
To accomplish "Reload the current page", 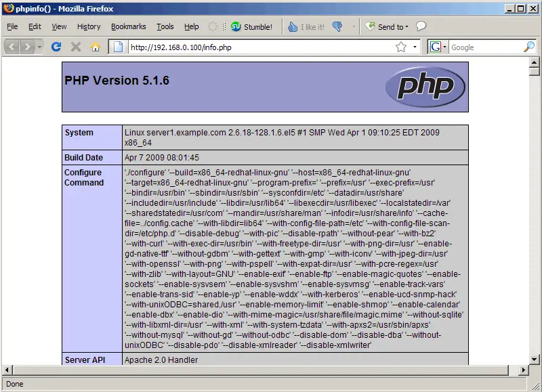I will (56, 47).
